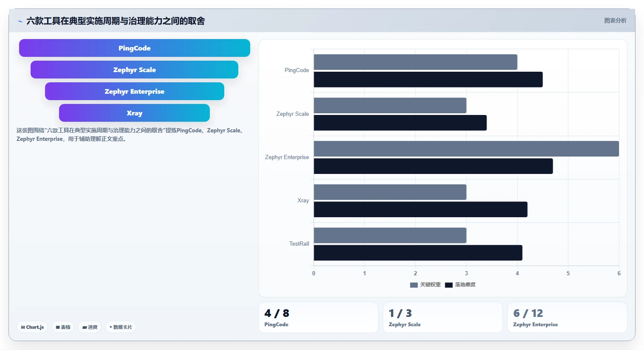Image resolution: width=644 pixels, height=350 pixels.
Task: Select the Xray funnel bar
Action: click(x=134, y=113)
